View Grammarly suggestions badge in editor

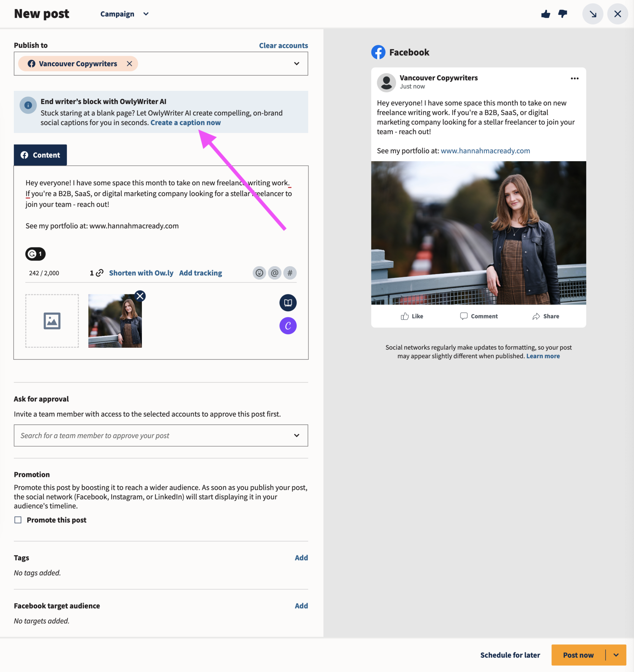pyautogui.click(x=35, y=254)
